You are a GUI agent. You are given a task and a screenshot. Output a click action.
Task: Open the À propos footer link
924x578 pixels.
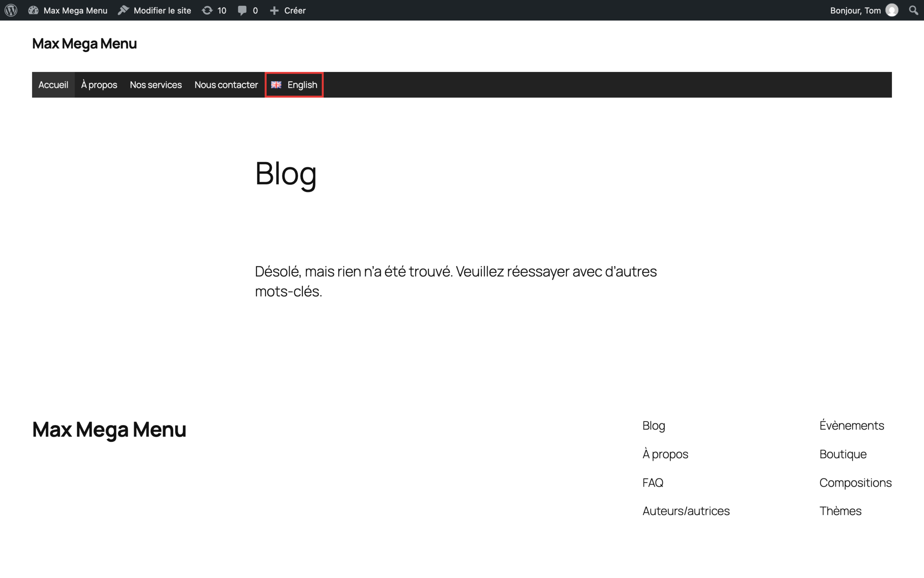pyautogui.click(x=666, y=454)
